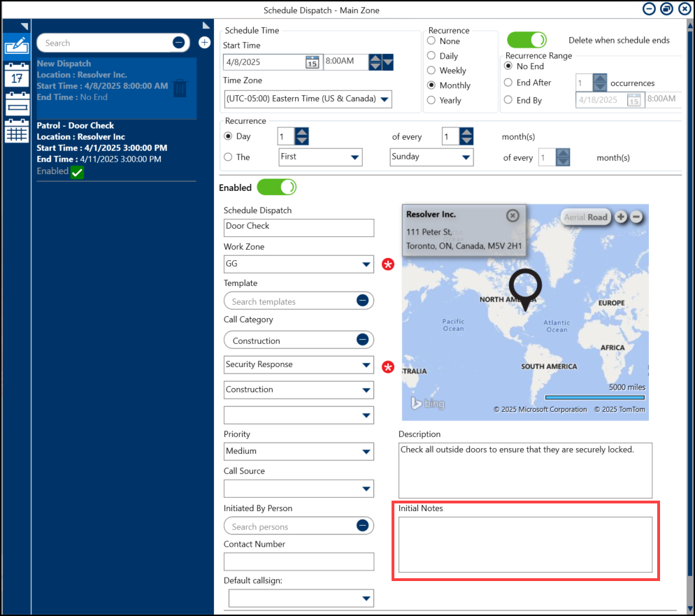Image resolution: width=695 pixels, height=616 pixels.
Task: Choose the End After recurrence range option
Action: click(508, 83)
